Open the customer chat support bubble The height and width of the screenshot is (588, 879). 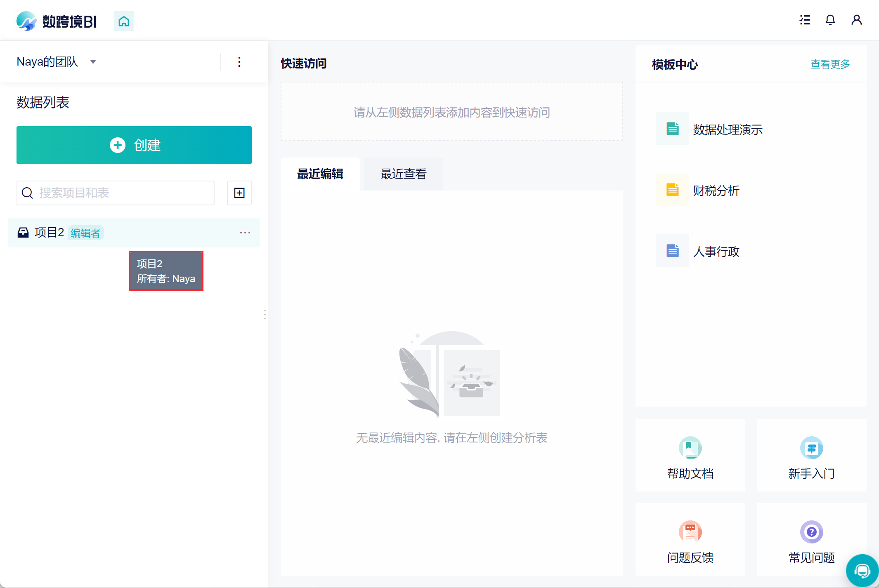pos(862,571)
